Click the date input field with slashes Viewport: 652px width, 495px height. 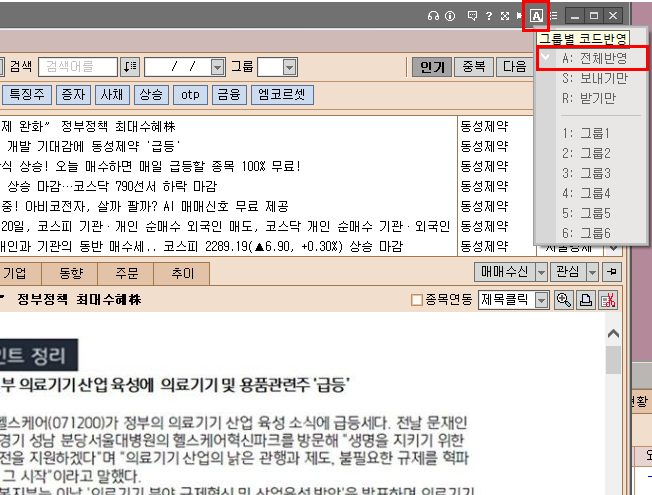click(x=178, y=67)
